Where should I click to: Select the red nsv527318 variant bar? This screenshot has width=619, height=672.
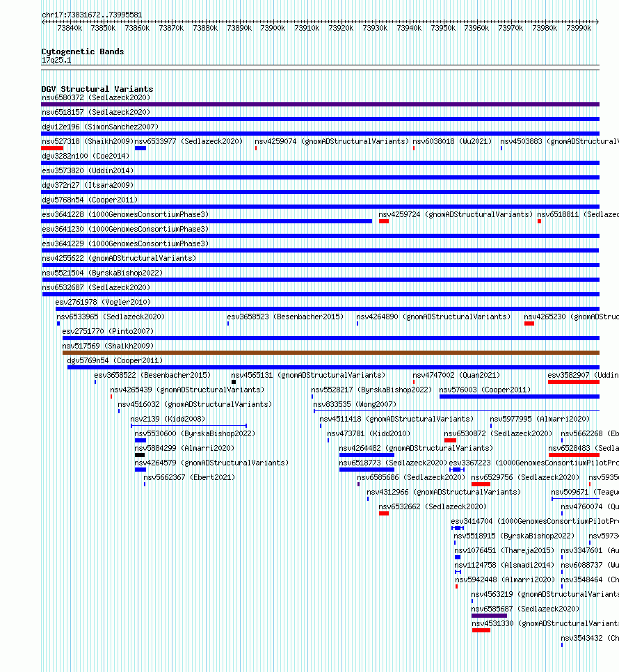[x=52, y=148]
